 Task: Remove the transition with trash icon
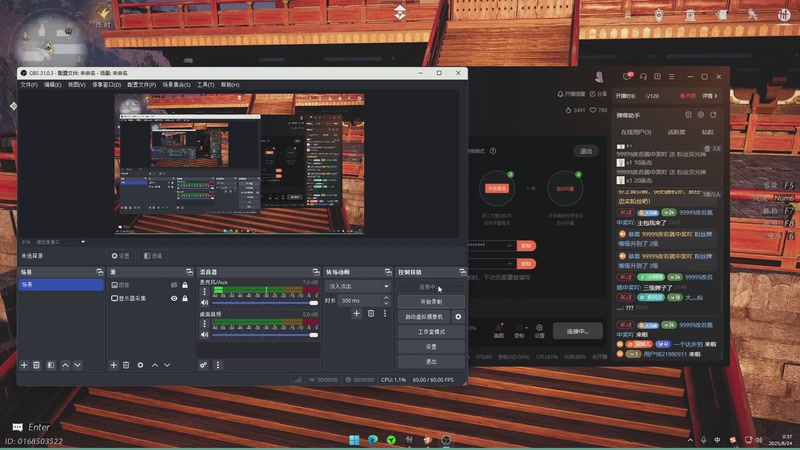tap(371, 313)
